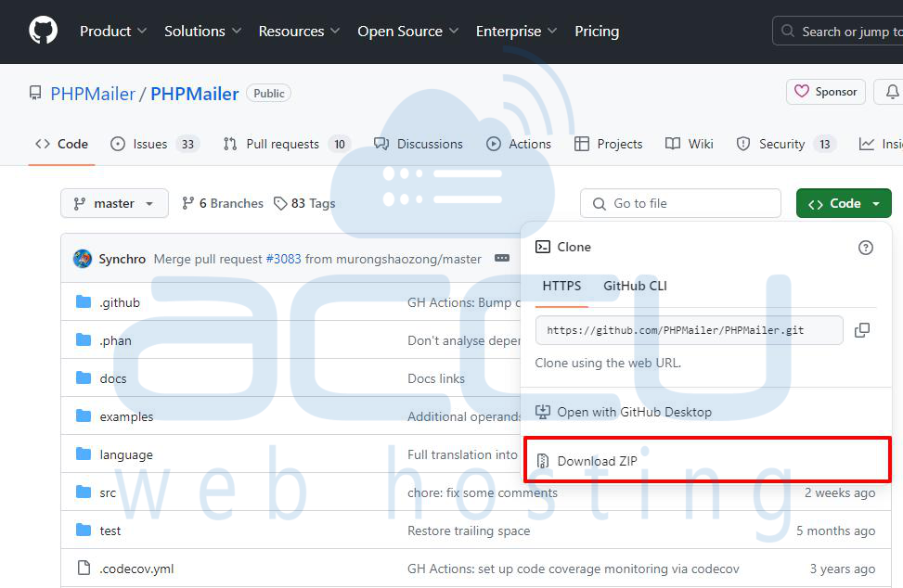Open the Wiki tab

click(690, 144)
